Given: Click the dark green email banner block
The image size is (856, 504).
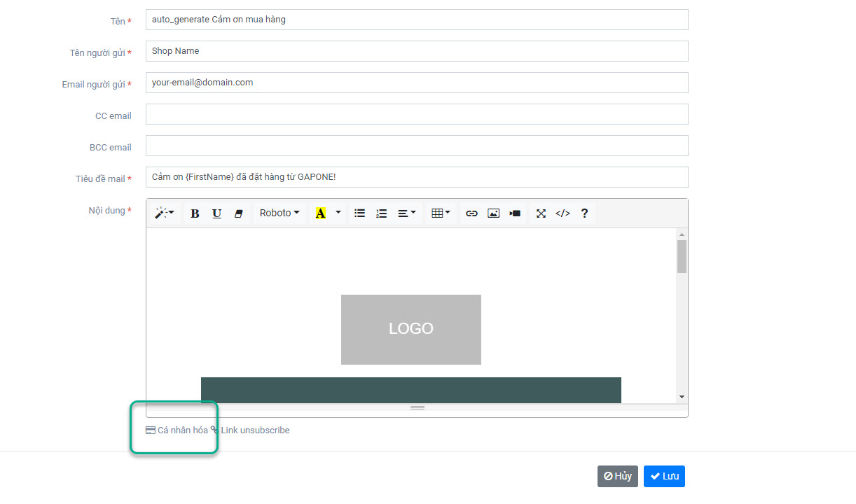Looking at the screenshot, I should coord(411,390).
